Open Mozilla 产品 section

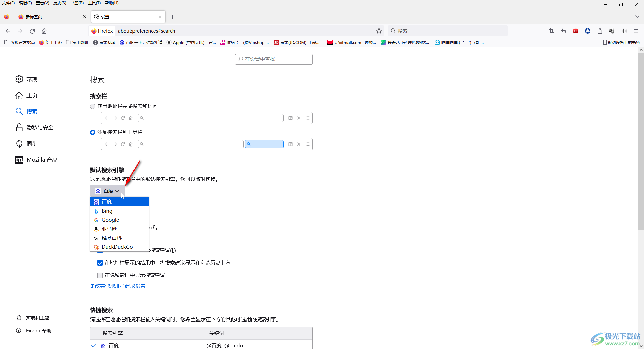coord(36,160)
